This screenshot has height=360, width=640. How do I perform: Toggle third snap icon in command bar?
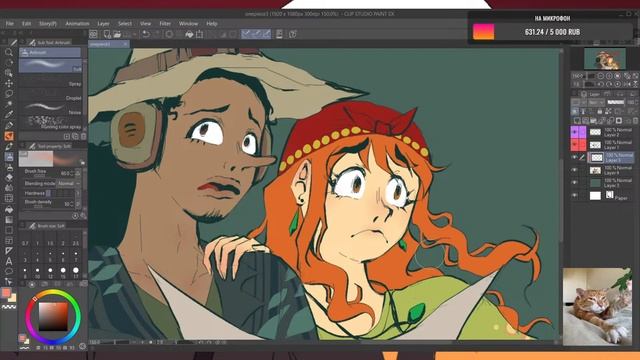click(266, 34)
